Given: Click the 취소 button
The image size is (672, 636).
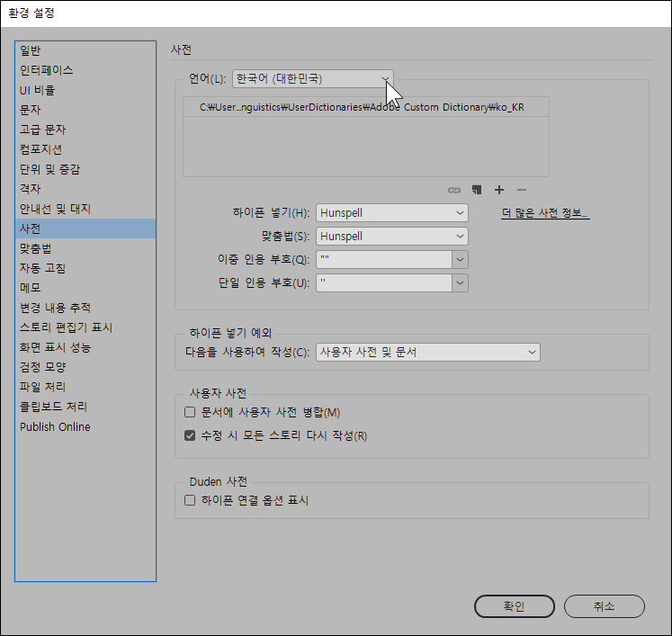Looking at the screenshot, I should (605, 606).
